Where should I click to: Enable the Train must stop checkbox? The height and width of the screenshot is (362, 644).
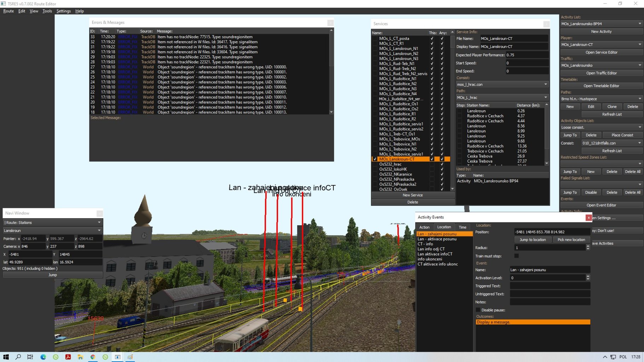click(516, 256)
